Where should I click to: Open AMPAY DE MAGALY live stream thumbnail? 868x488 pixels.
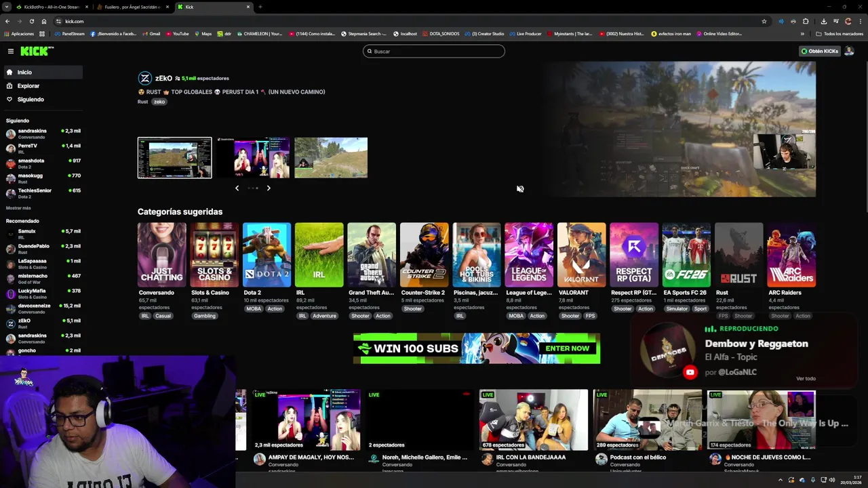(x=307, y=420)
